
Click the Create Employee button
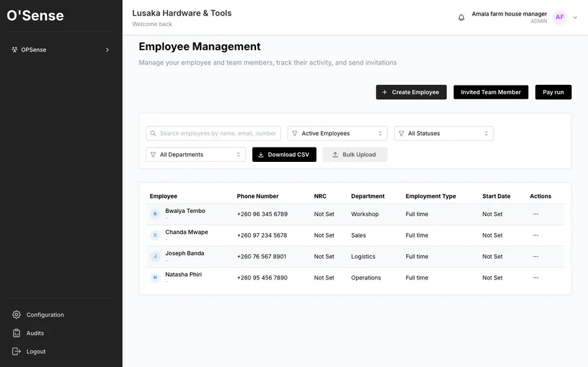[x=411, y=92]
